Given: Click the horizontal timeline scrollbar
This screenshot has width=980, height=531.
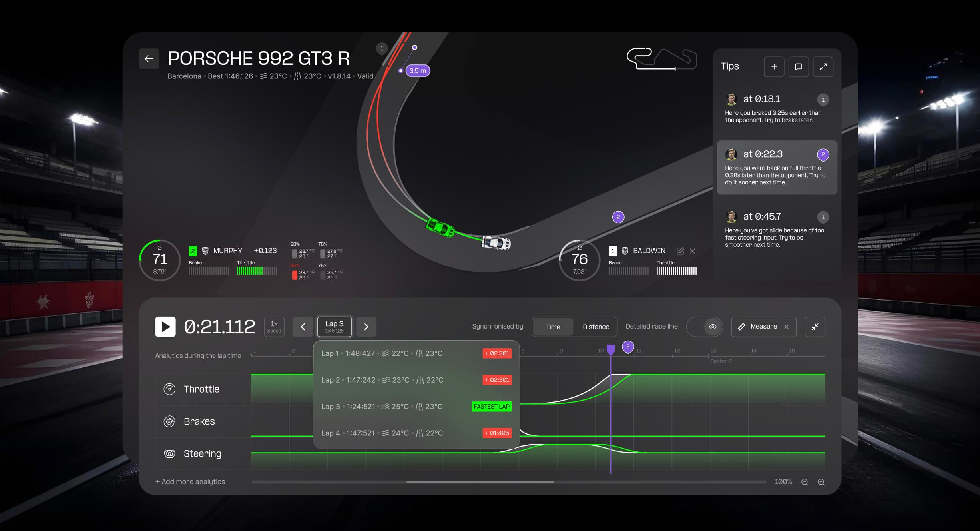Looking at the screenshot, I should pos(480,482).
